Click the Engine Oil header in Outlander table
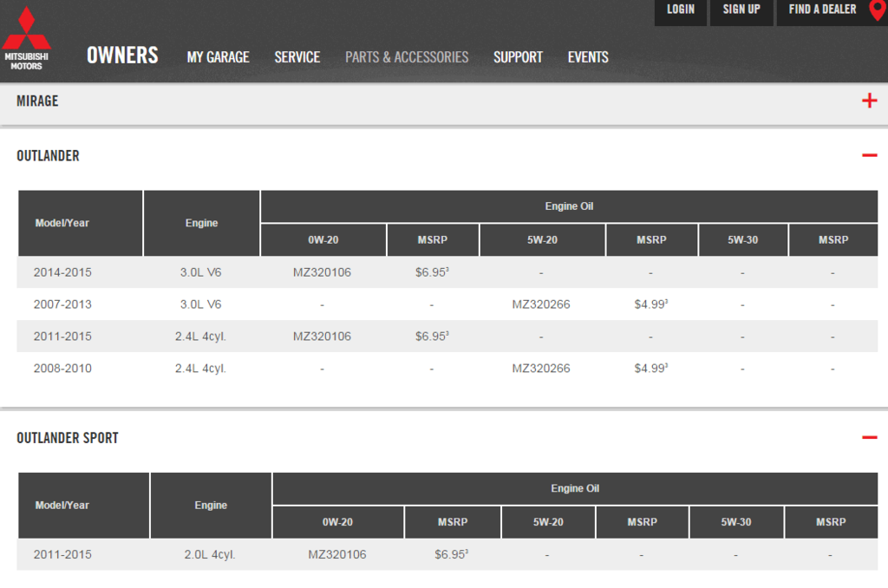 pyautogui.click(x=569, y=206)
